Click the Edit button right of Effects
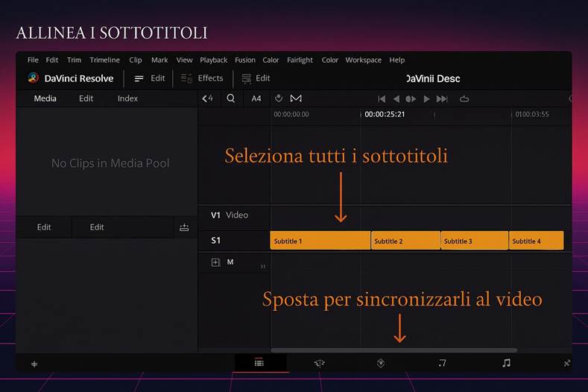Viewport: 588px width, 392px height. tap(256, 78)
